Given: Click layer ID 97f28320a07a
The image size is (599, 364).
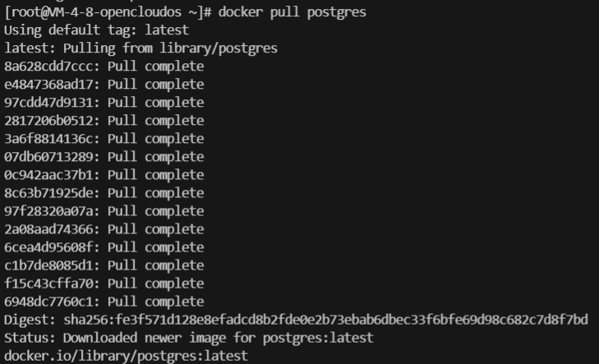Looking at the screenshot, I should pos(52,210).
